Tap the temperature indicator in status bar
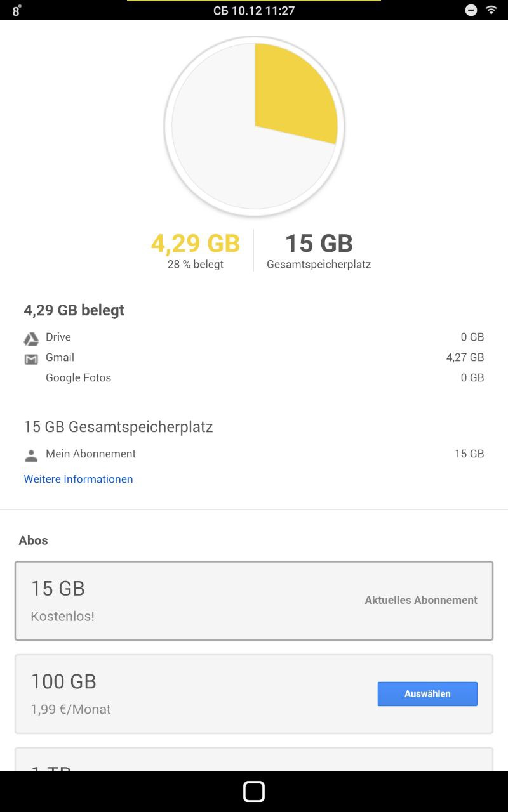 coord(17,11)
